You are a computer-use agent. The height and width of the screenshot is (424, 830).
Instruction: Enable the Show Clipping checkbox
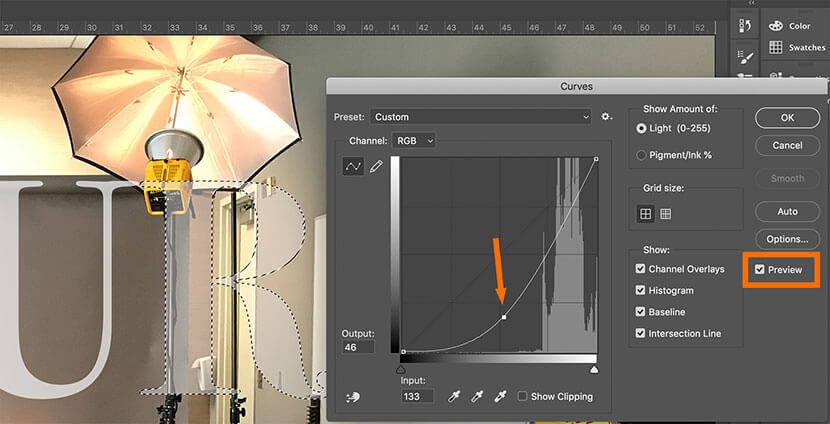[x=522, y=397]
